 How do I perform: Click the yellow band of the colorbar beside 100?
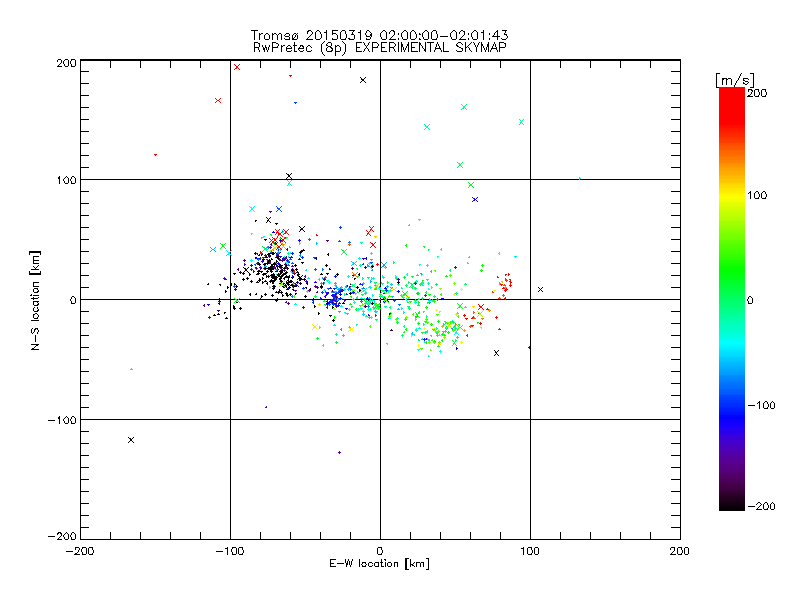click(732, 195)
